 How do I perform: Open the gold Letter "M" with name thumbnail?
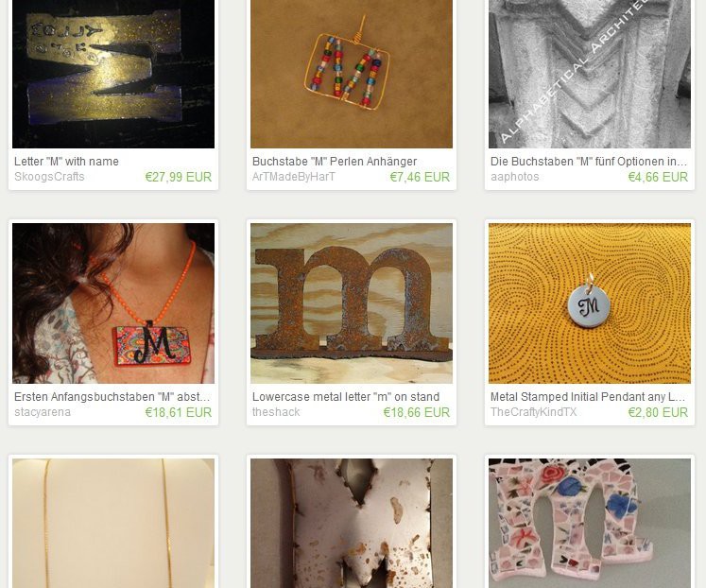(x=113, y=74)
